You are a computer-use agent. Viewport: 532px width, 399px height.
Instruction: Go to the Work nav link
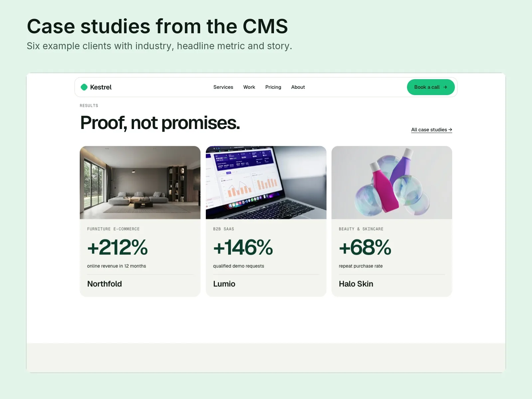click(x=249, y=87)
